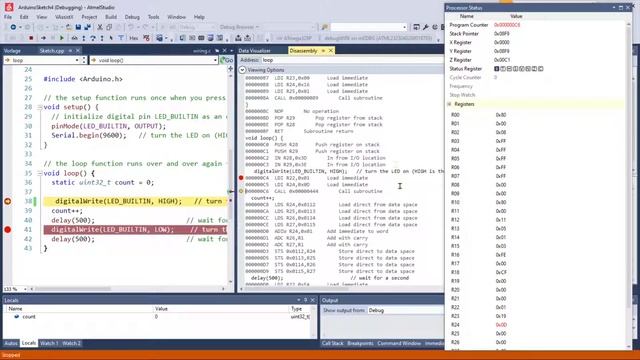Open the loop scope dropdown in editor
This screenshot has width=640, height=360.
coord(77,60)
